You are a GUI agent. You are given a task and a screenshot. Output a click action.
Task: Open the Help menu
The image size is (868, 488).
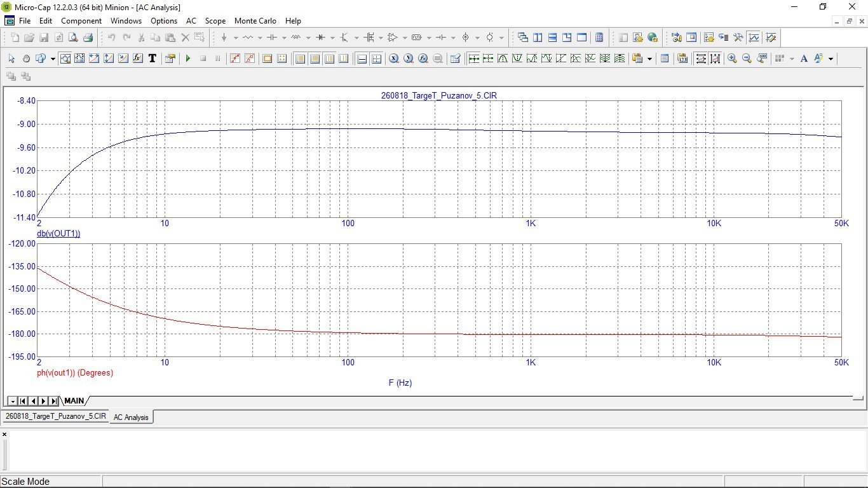(293, 21)
